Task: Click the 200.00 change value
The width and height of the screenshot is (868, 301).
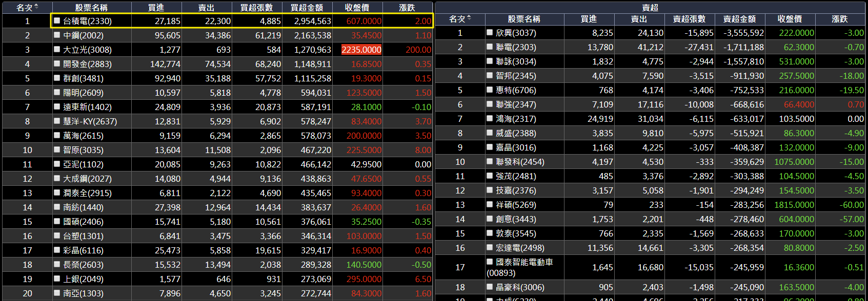Action: 418,50
